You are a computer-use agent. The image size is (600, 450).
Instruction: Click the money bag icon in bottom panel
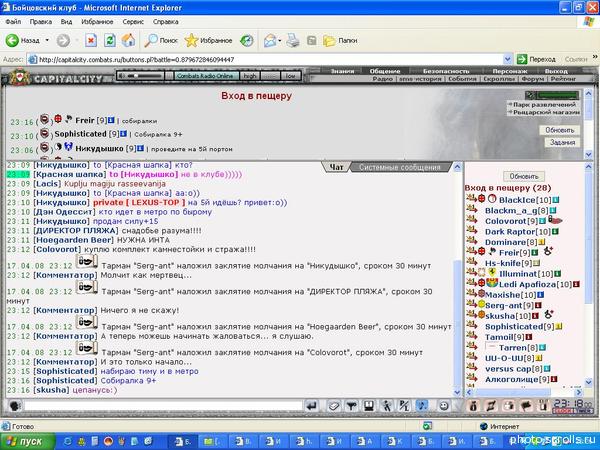[x=473, y=406]
